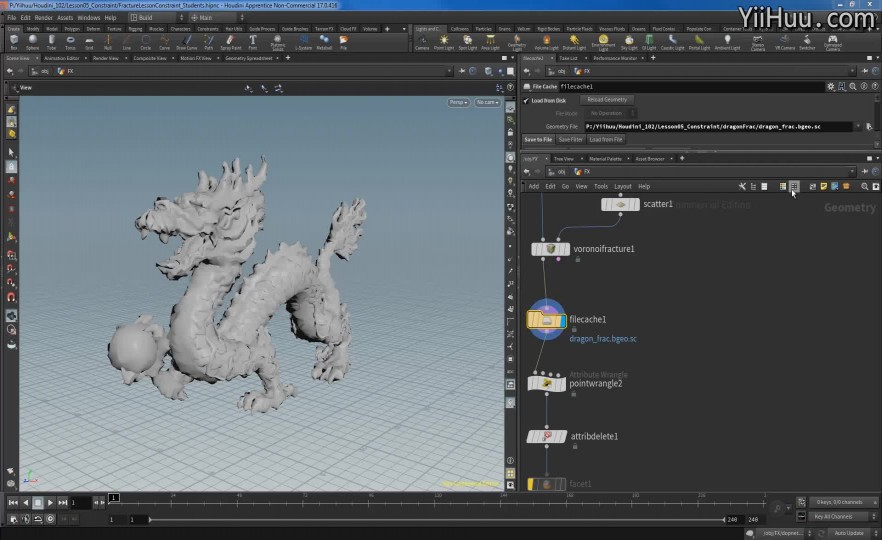Image resolution: width=882 pixels, height=540 pixels.
Task: Add a Spot Light from shelf
Action: pos(467,42)
